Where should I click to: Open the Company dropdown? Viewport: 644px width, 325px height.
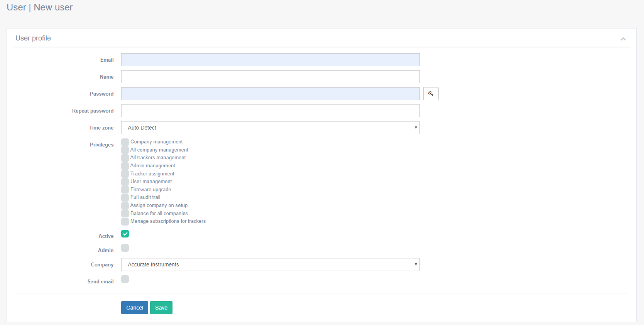coord(270,264)
